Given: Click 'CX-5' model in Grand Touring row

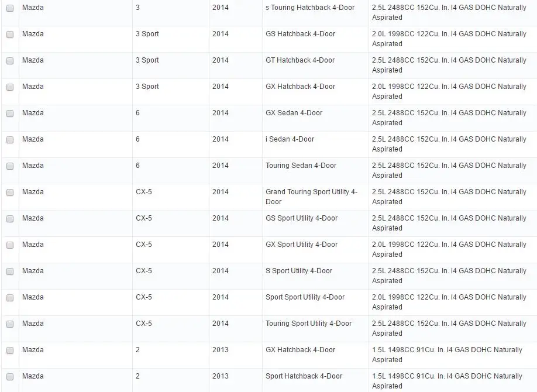Looking at the screenshot, I should click(144, 192).
